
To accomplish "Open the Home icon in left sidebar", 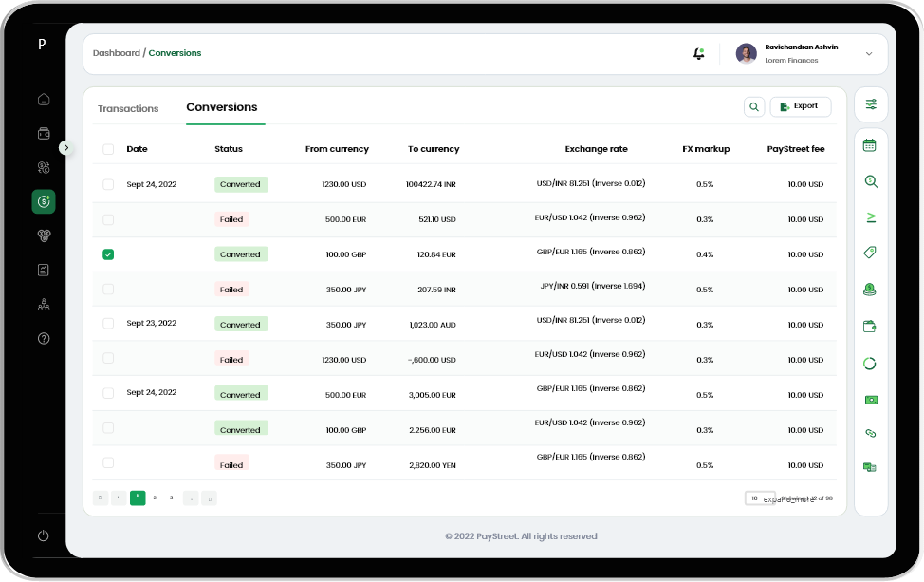I will (x=44, y=99).
